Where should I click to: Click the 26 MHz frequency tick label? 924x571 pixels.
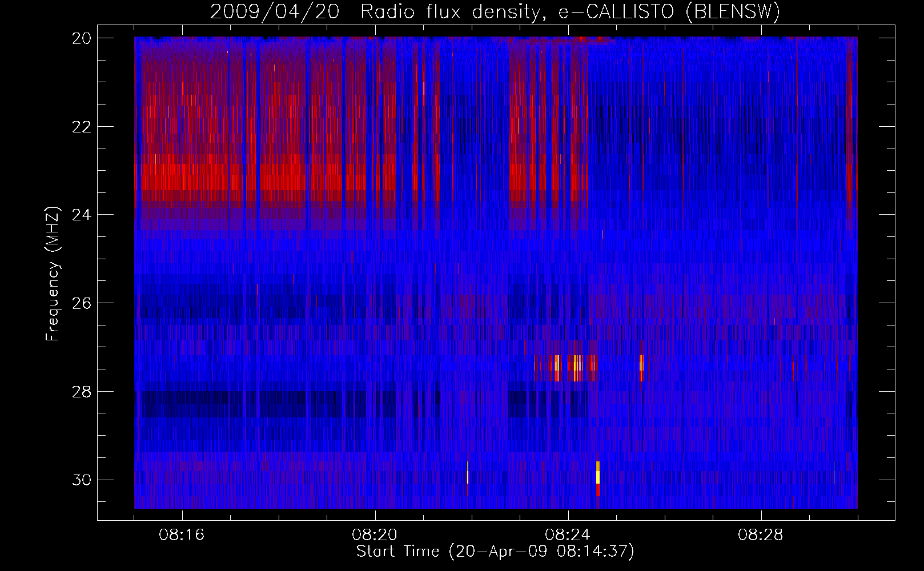(x=82, y=303)
